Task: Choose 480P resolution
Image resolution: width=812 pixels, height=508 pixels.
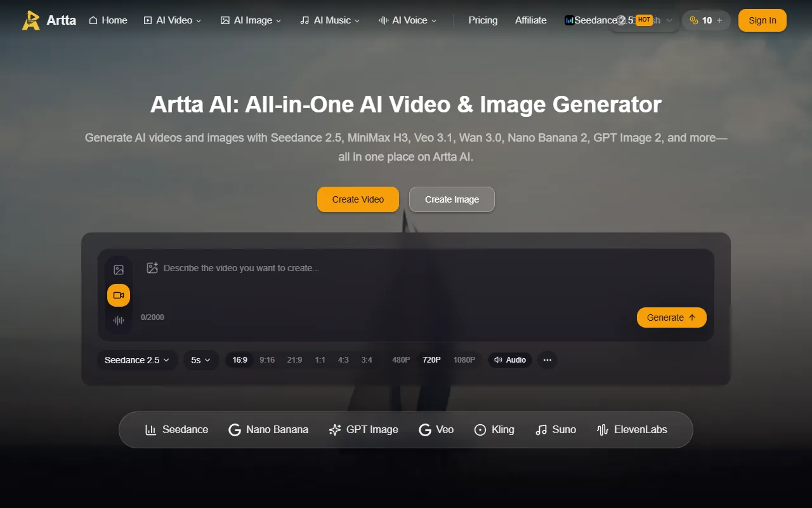Action: pos(401,360)
